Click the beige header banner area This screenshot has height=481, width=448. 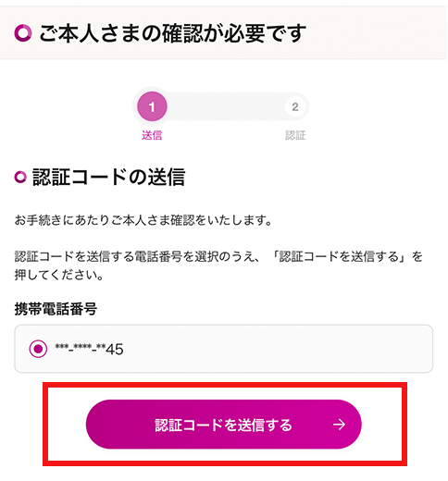(224, 32)
